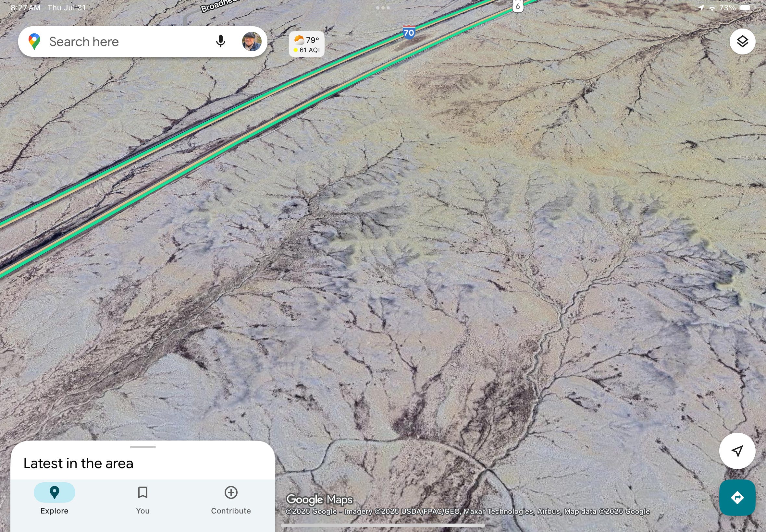Tap the home indicator bar
766x532 pixels.
coord(383,525)
